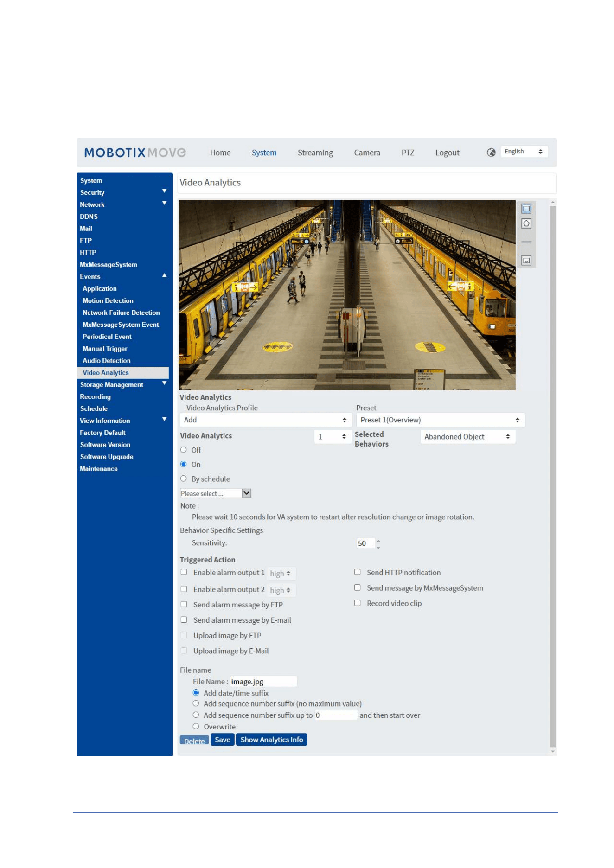Turn Video Analytics On
Screen dimensions: 614x868
tap(184, 464)
